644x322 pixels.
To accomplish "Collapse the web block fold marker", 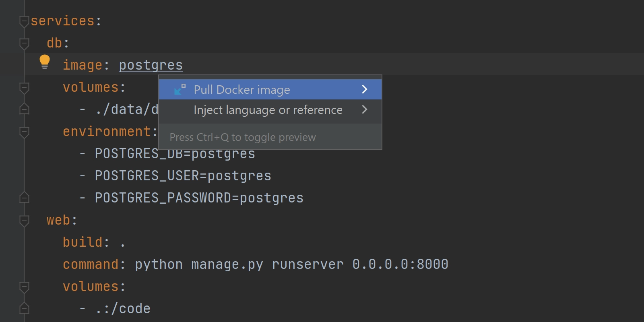I will point(24,221).
